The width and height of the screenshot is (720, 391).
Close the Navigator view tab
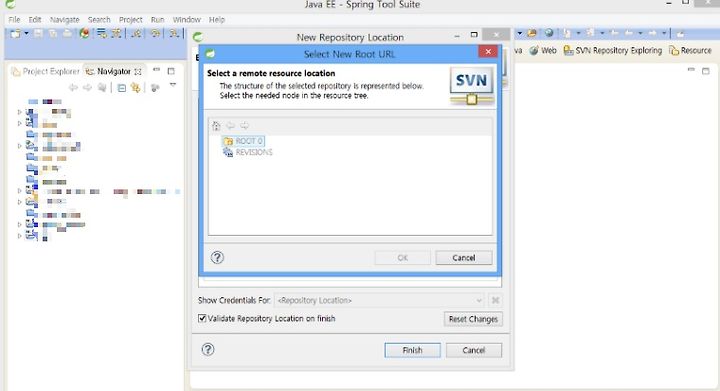(x=138, y=72)
